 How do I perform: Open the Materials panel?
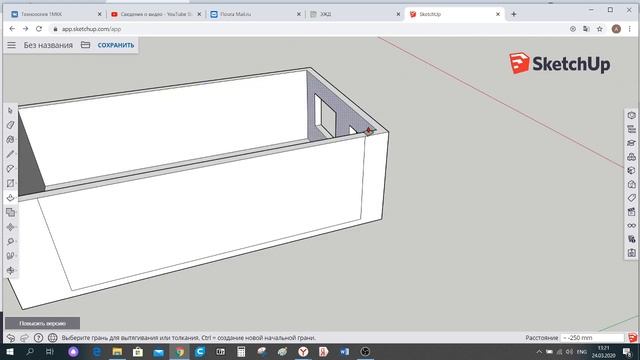631,171
